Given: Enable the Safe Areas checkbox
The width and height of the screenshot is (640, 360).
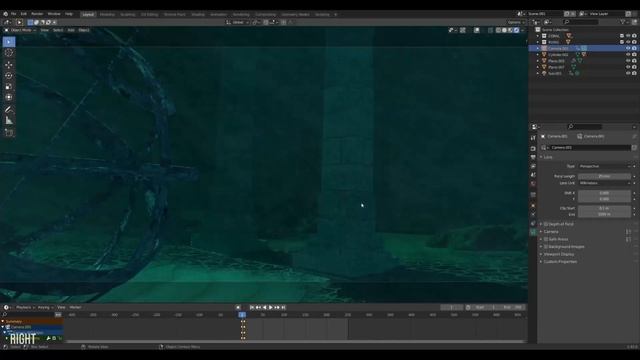Looking at the screenshot, I should (546, 239).
